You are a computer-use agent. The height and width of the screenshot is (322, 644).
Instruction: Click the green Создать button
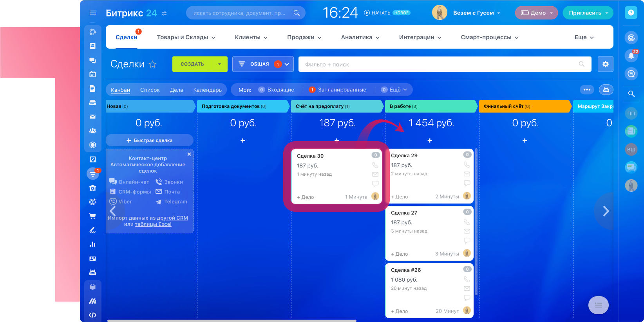pos(192,64)
